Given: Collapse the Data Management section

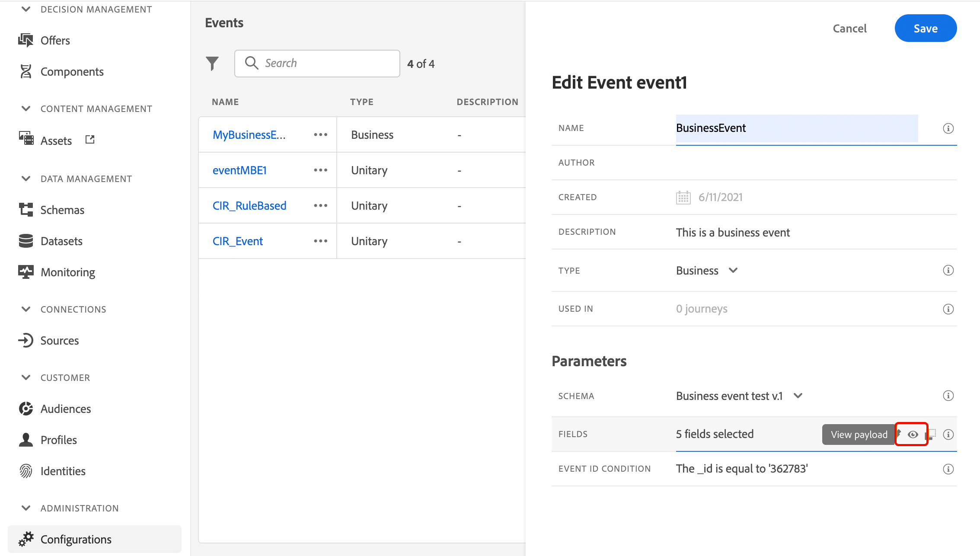Looking at the screenshot, I should 26,179.
